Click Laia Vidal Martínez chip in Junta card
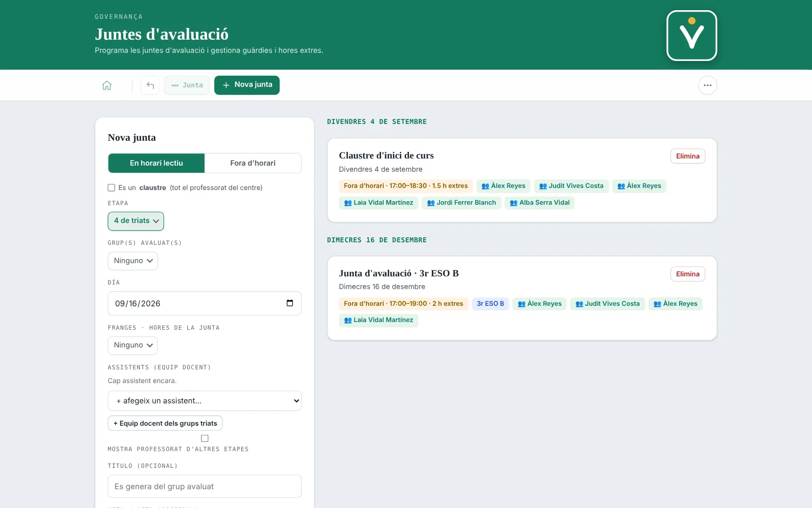This screenshot has height=508, width=812. pyautogui.click(x=379, y=320)
